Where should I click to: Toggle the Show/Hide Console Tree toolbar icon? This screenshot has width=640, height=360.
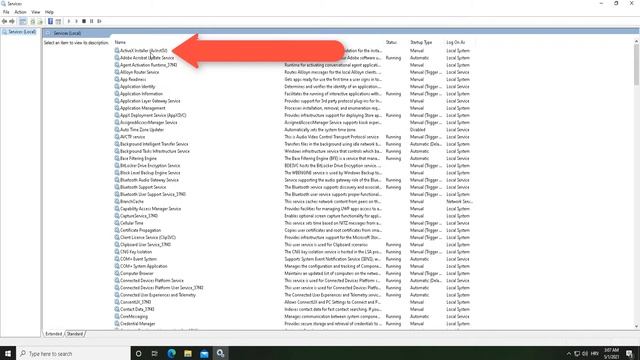pyautogui.click(x=23, y=21)
